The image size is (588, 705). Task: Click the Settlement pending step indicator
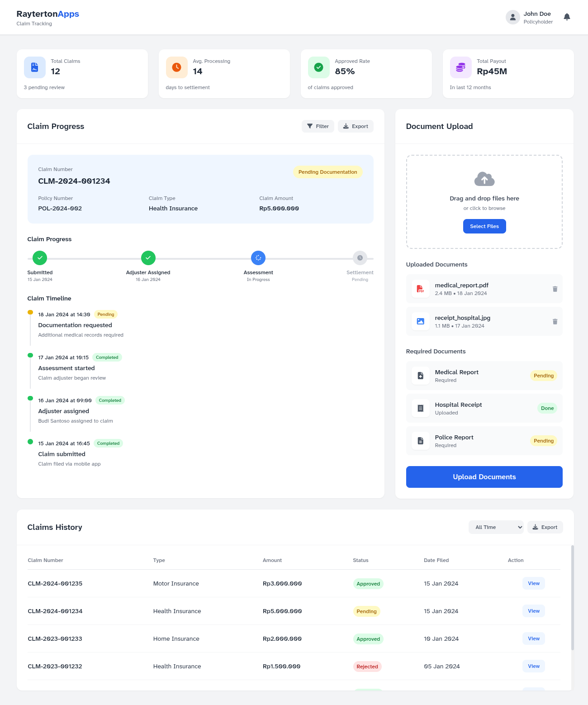point(360,257)
